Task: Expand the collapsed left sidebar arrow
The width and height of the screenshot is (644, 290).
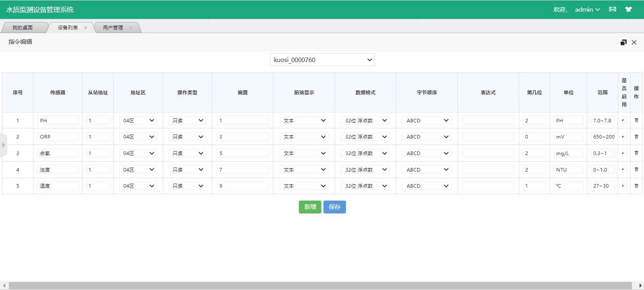Action: coord(3,145)
